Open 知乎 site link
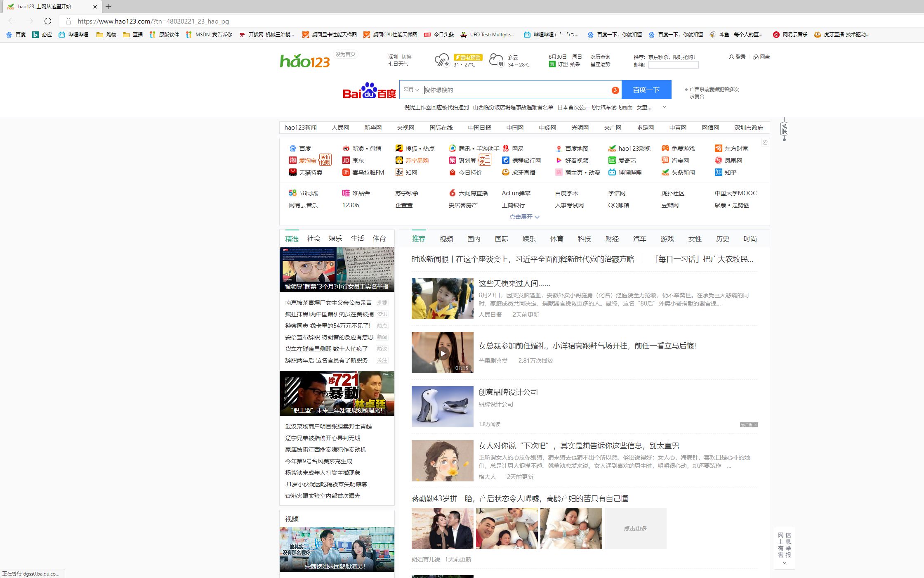 726,173
